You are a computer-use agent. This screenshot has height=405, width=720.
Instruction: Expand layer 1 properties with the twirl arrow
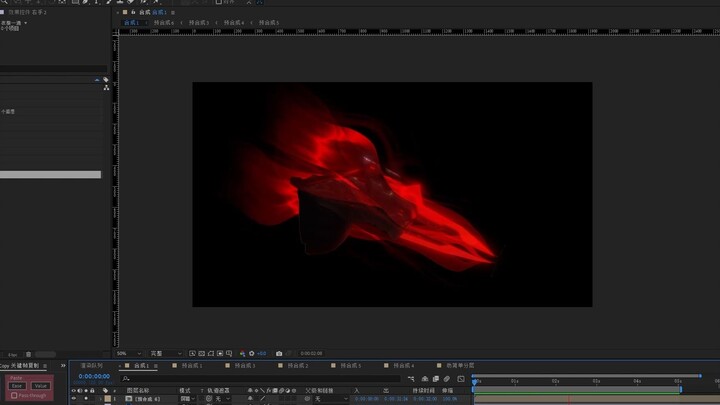[101, 399]
